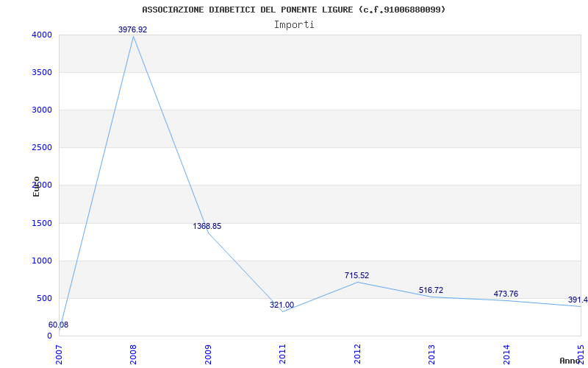Viewport: 588px width, 368px height.
Task: Click the 715.52 data label
Action: pyautogui.click(x=356, y=275)
